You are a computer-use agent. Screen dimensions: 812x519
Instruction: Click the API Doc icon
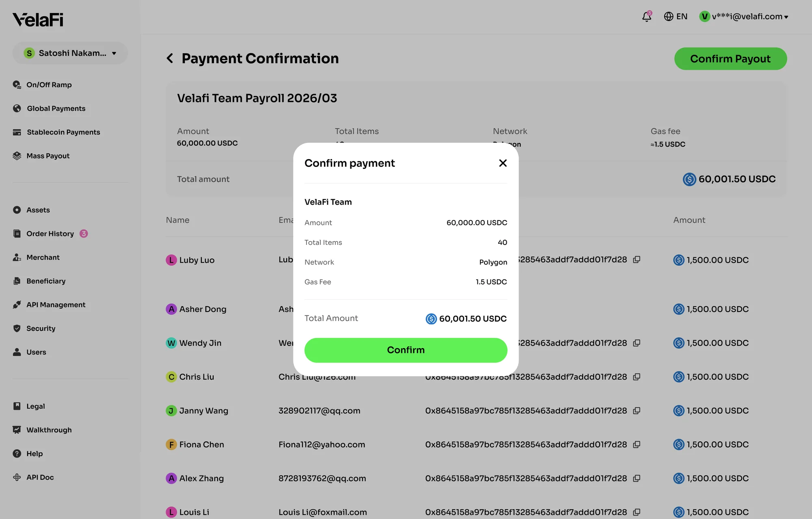pyautogui.click(x=17, y=477)
